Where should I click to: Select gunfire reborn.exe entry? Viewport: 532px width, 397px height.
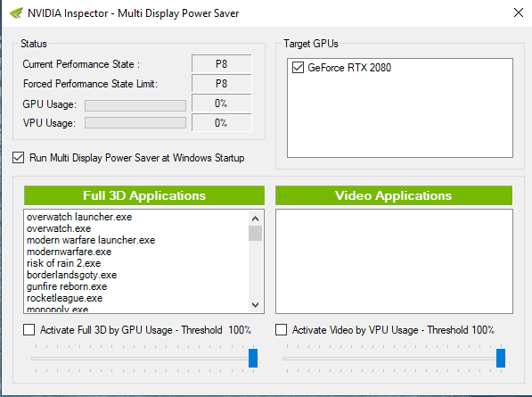(x=67, y=286)
